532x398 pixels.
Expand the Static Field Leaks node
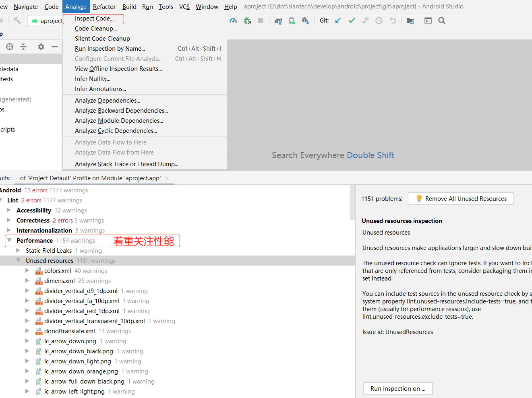coord(18,250)
